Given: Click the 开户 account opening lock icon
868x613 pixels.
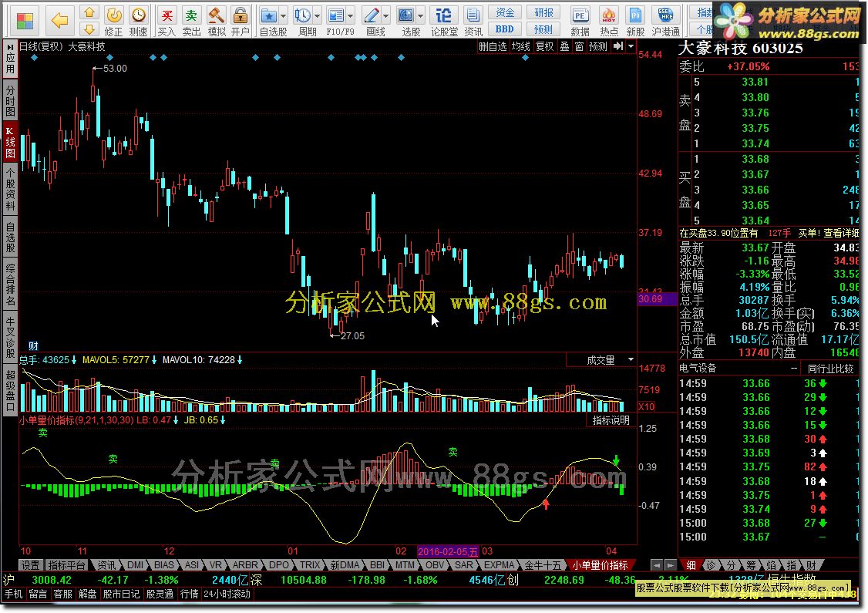Looking at the screenshot, I should coord(241,21).
